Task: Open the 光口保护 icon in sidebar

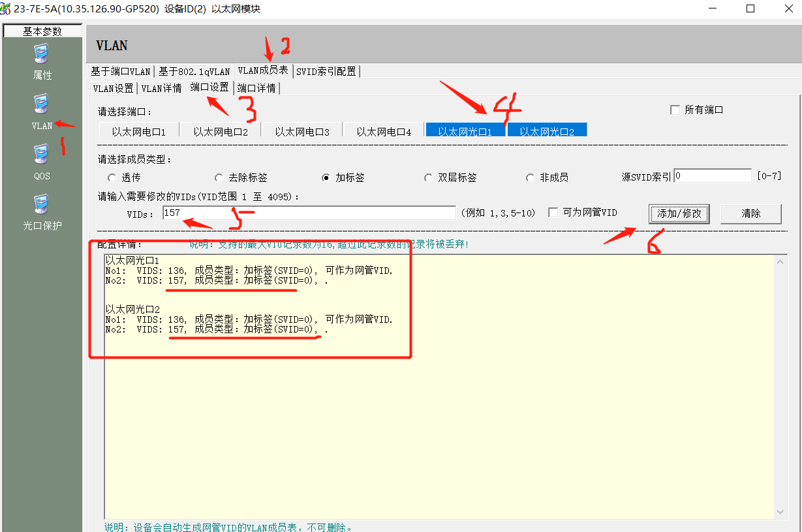Action: [42, 205]
